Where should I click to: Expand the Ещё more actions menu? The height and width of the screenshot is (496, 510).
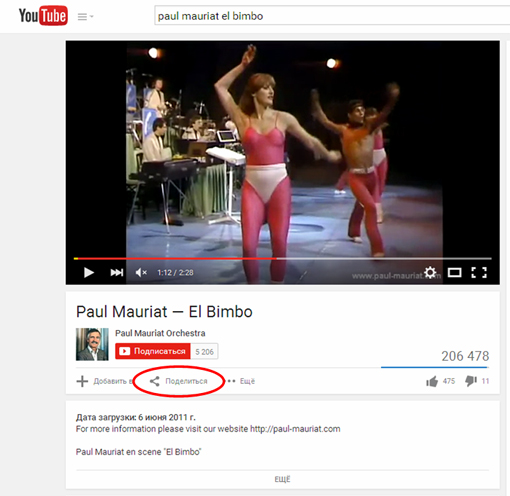tap(241, 381)
